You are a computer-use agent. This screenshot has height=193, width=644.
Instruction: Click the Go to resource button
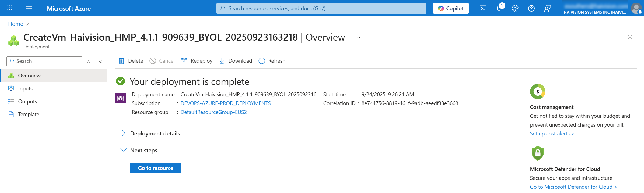155,168
